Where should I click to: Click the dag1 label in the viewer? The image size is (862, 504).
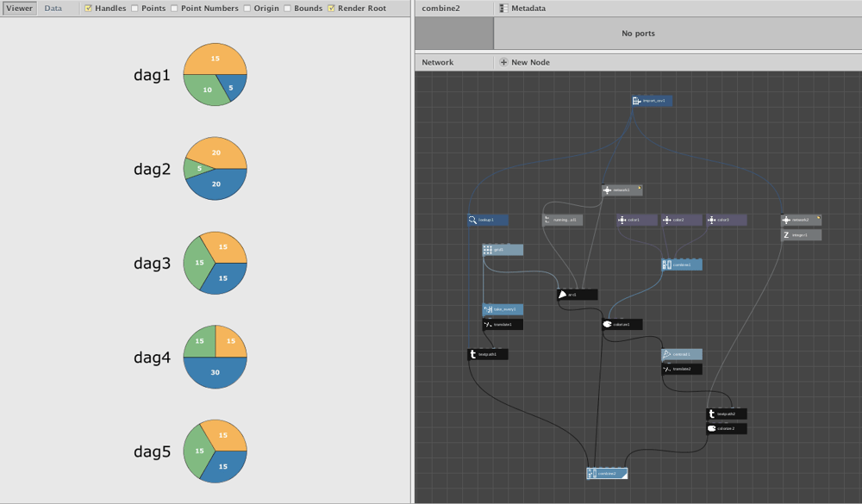pos(153,75)
